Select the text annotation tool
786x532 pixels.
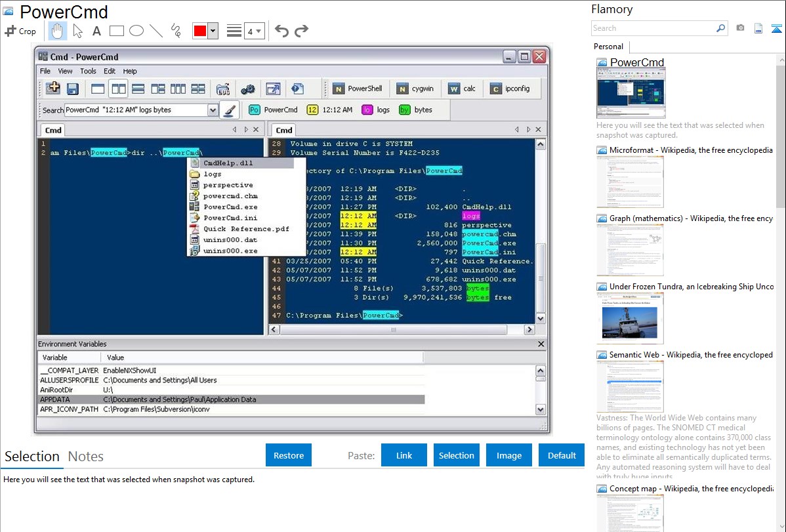[x=96, y=31]
